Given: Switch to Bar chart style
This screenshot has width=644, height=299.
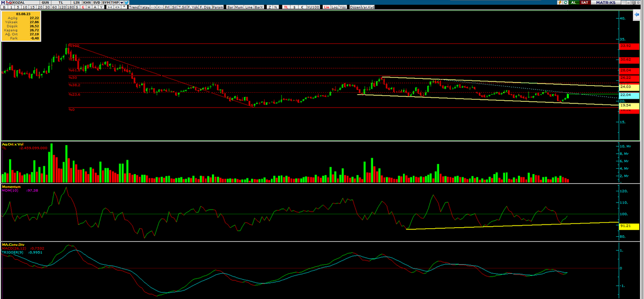Looking at the screenshot, I should pyautogui.click(x=230, y=7).
